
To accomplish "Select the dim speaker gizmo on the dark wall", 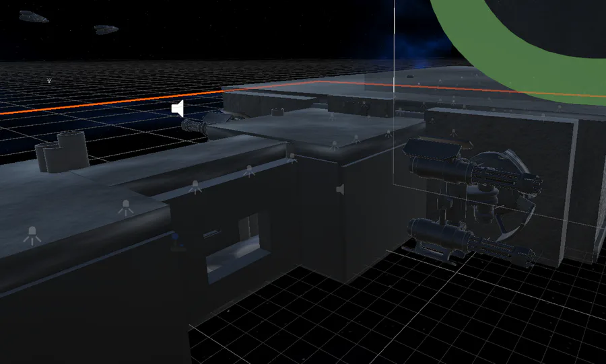I will [x=341, y=190].
